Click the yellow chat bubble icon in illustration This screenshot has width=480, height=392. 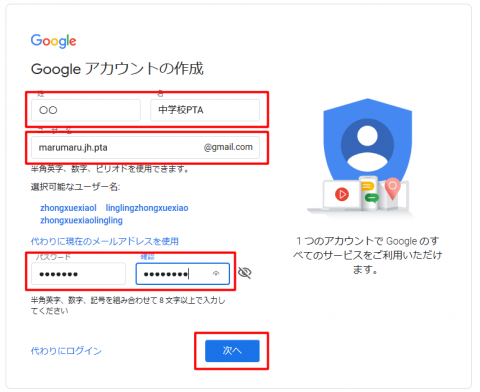pos(368,186)
